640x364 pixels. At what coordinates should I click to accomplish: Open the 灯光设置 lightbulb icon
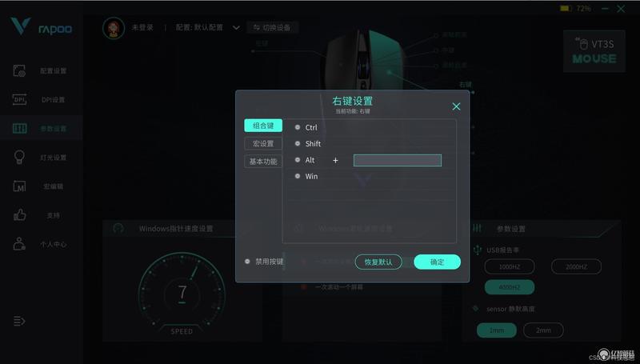(x=19, y=157)
